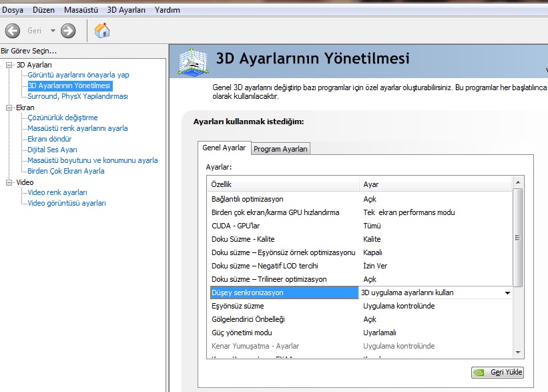Click the Geri Yükle button
This screenshot has height=392, width=548.
coord(497,373)
